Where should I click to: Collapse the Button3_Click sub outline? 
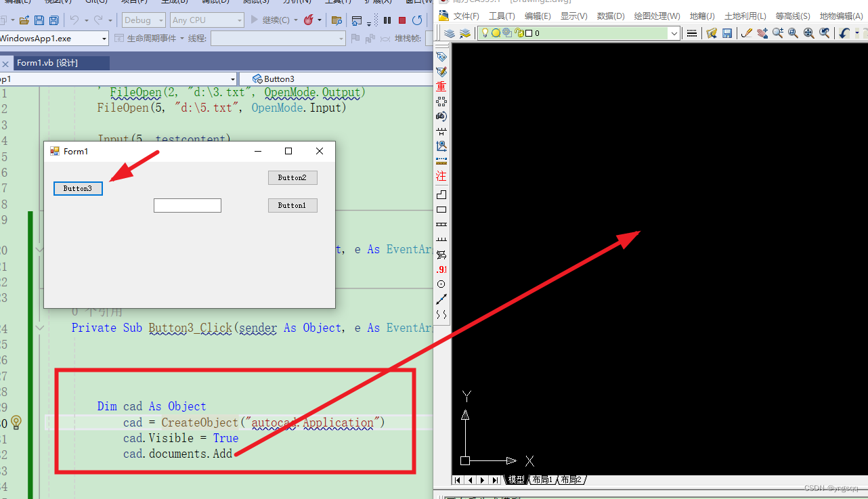(40, 328)
